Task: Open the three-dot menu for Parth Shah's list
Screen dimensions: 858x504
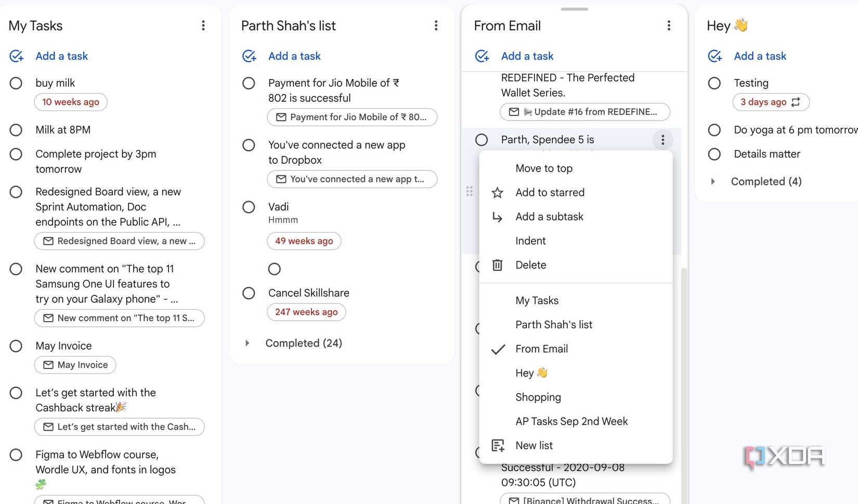Action: [x=436, y=25]
